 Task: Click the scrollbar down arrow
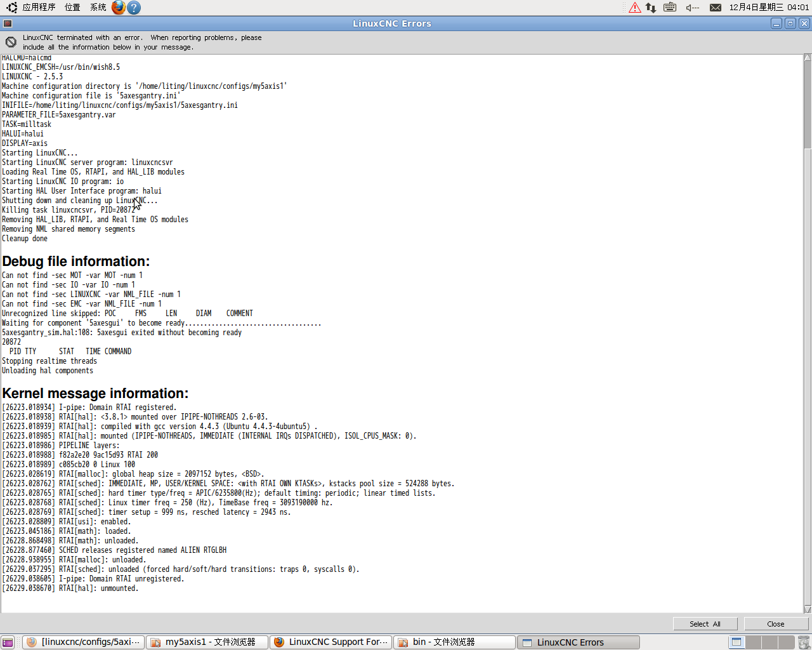[808, 609]
